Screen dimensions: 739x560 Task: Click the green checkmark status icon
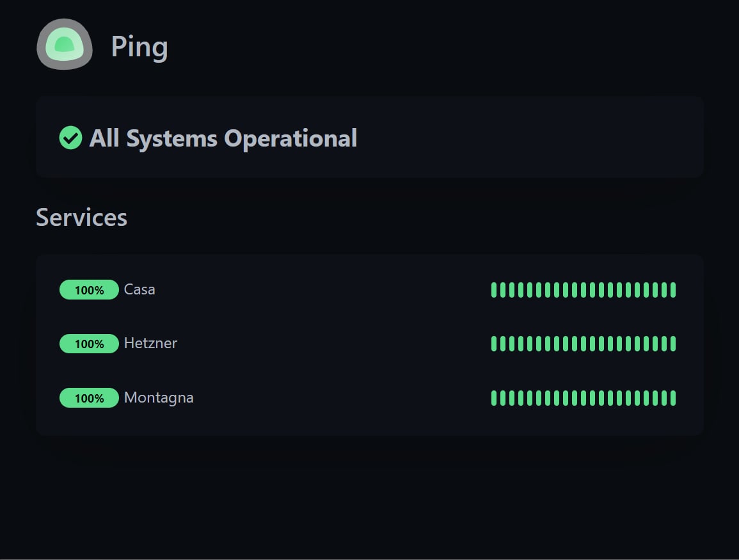tap(70, 138)
